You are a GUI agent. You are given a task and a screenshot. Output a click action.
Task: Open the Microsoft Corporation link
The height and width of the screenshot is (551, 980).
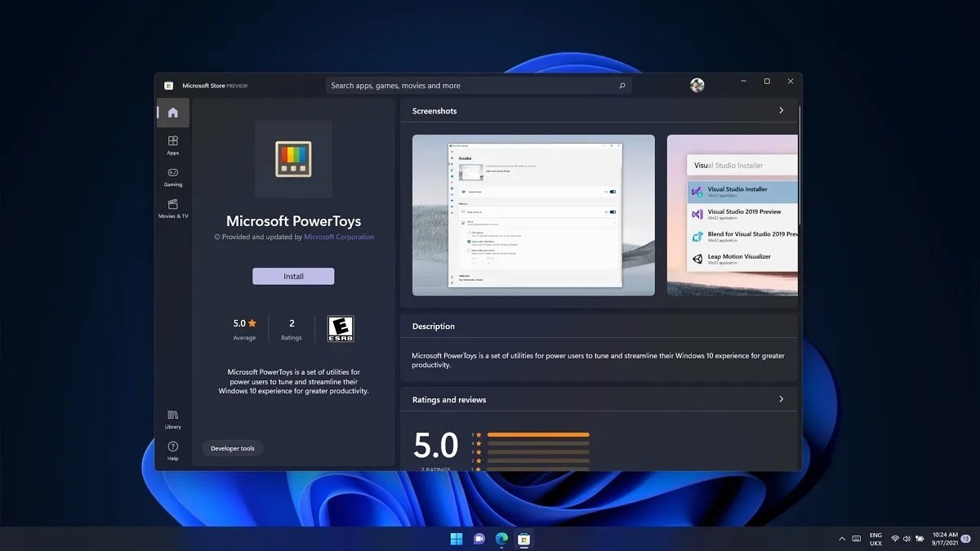341,237
